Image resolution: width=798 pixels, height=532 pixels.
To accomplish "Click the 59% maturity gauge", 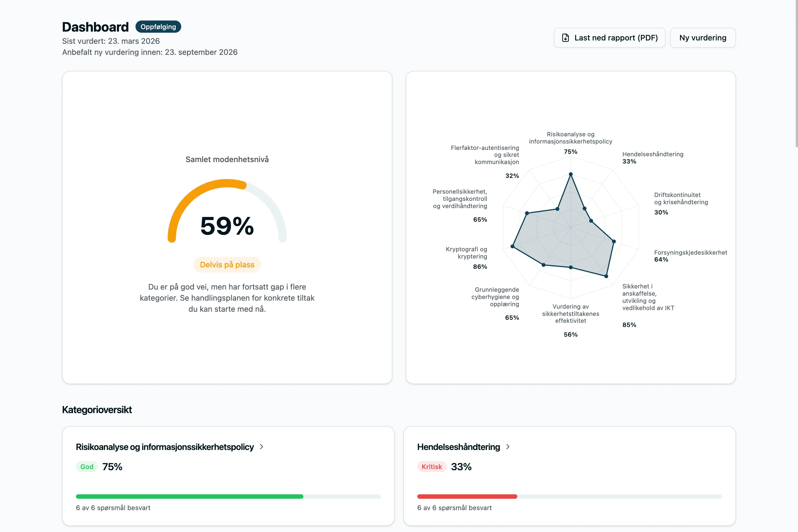I will point(227,226).
